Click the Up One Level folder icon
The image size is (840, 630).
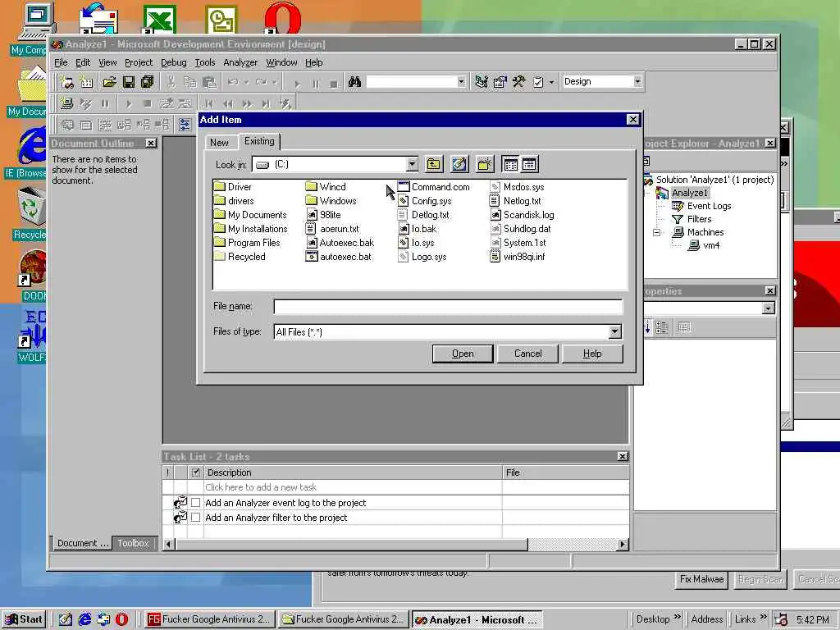[x=433, y=164]
